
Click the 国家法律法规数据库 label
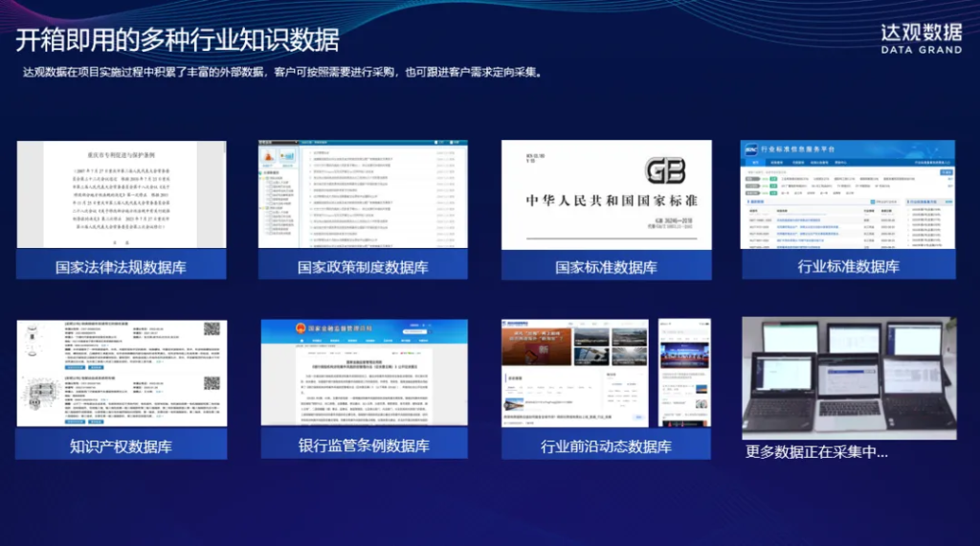[122, 266]
